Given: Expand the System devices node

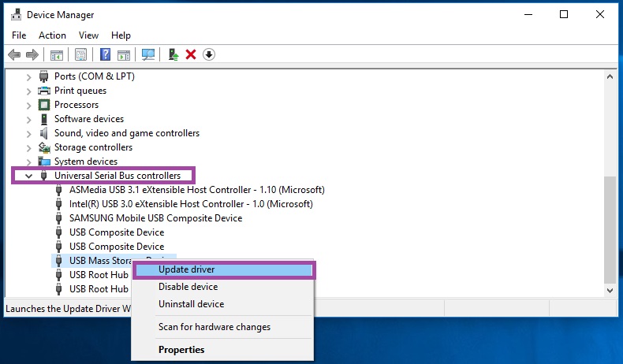Looking at the screenshot, I should (28, 162).
